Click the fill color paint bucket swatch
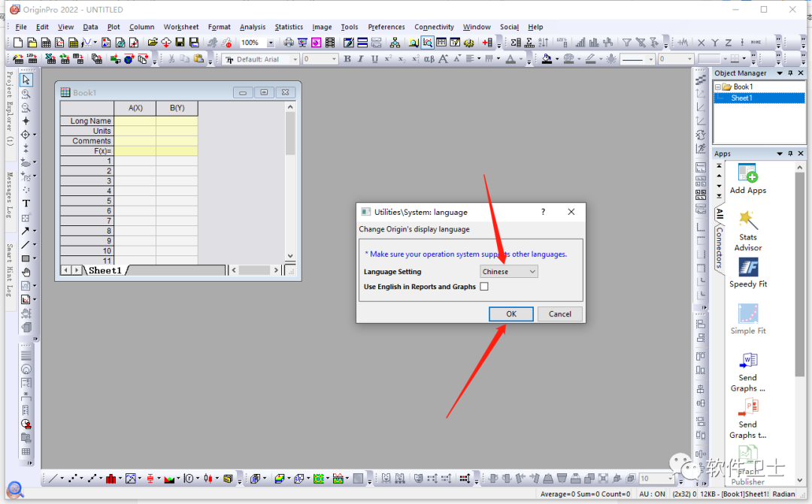The width and height of the screenshot is (812, 504). point(547,59)
